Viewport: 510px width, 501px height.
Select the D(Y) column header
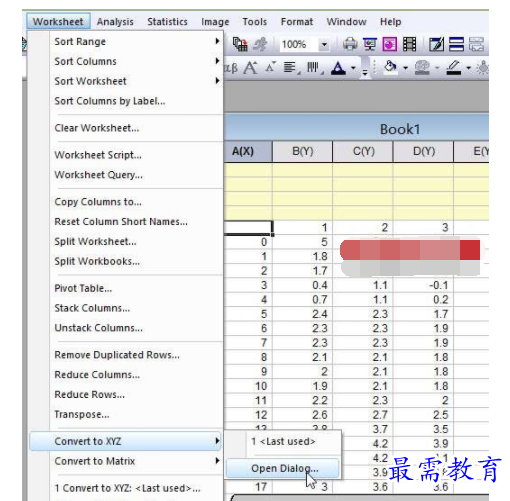point(423,152)
